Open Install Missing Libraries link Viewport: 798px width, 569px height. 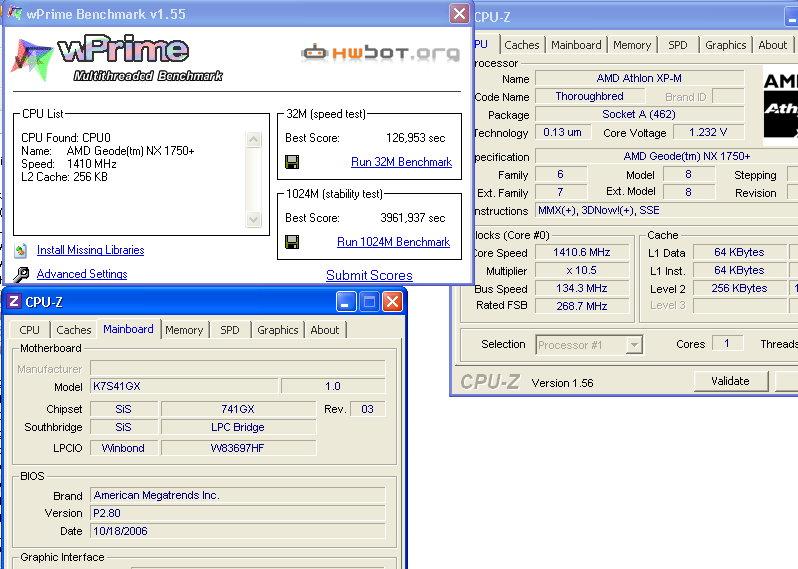tap(91, 250)
